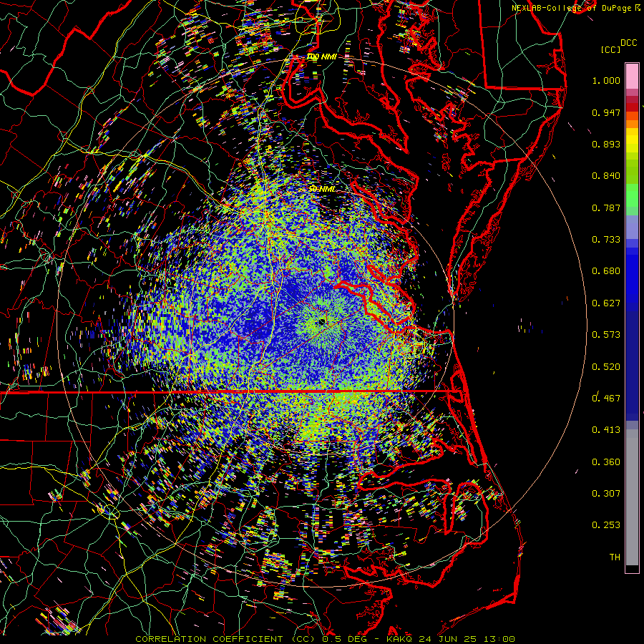The image size is (644, 644).
Task: Click the 50 NMI range ring label
Action: point(323,189)
